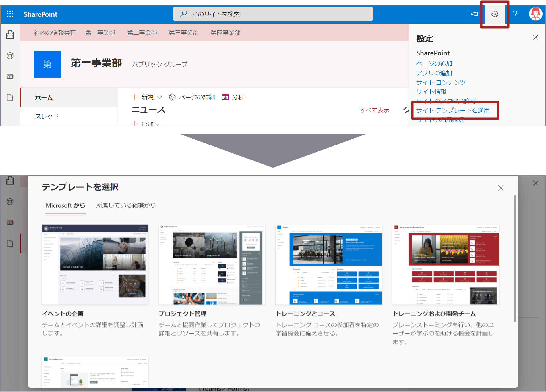The height and width of the screenshot is (392, 546).
Task: Open 第四事業部 in top navigation
Action: tap(226, 33)
